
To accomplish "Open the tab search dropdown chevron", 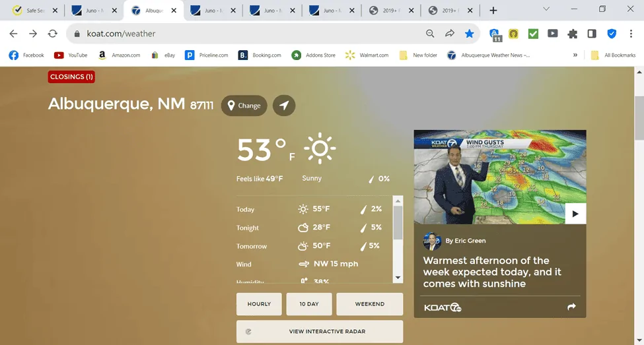I will (x=546, y=9).
